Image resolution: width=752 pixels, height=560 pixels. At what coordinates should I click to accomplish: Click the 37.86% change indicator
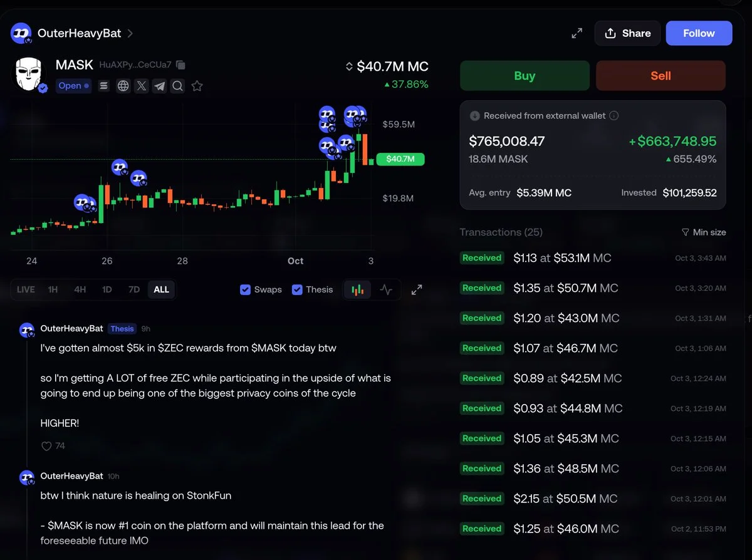406,84
